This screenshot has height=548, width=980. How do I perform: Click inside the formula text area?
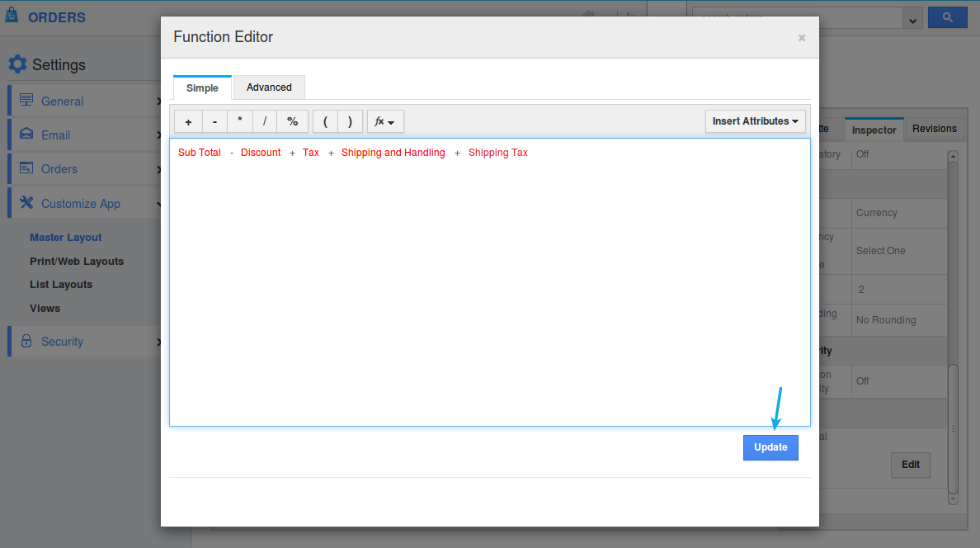point(489,289)
